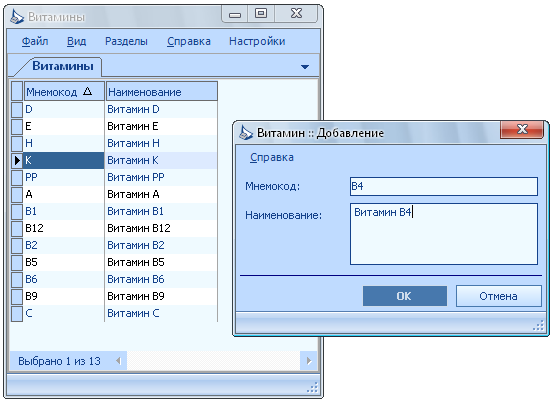This screenshot has width=553, height=404.
Task: Open the Разделы menu
Action: (126, 41)
